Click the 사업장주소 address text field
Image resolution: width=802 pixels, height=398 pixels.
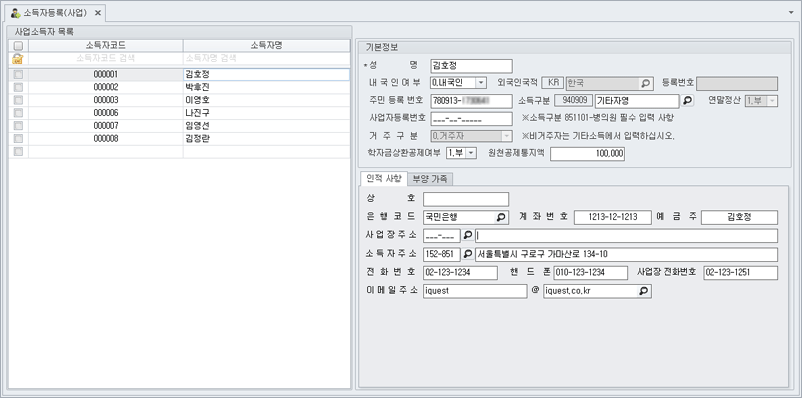(627, 236)
